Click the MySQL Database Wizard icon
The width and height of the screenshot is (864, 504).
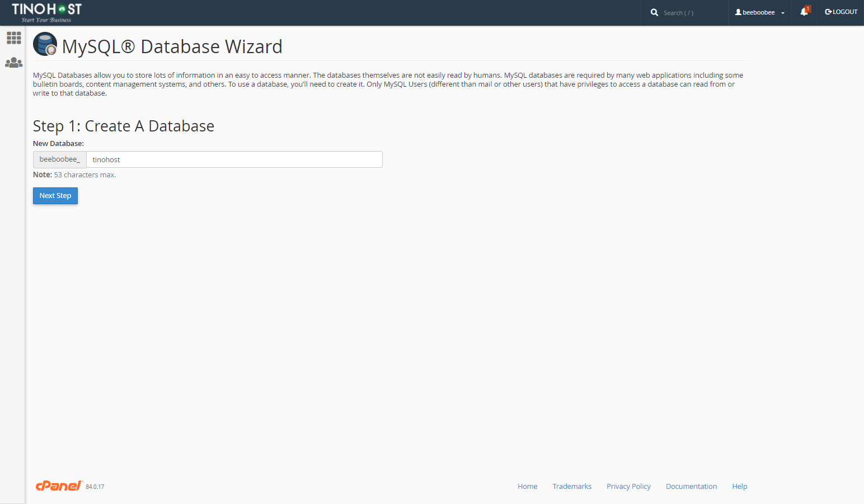pyautogui.click(x=45, y=44)
